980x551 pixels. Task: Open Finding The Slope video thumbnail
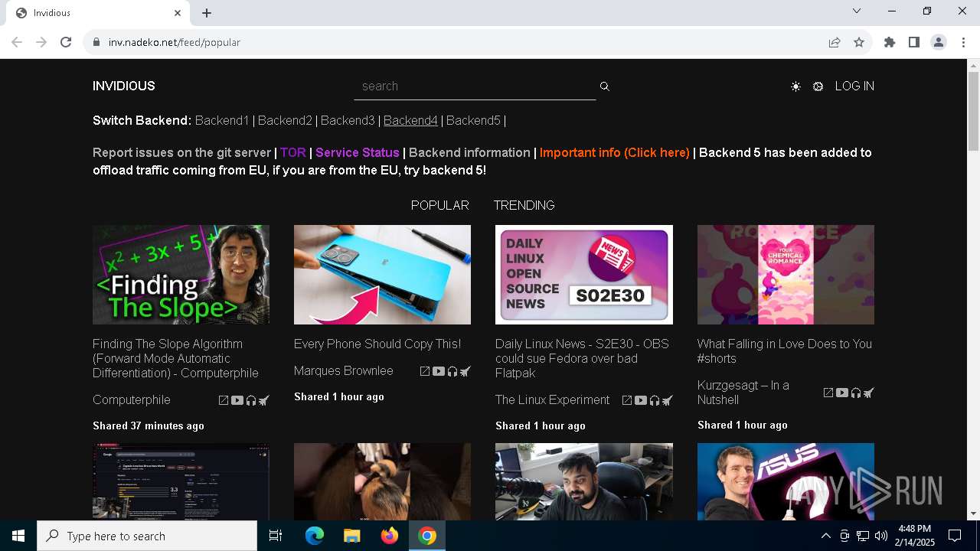(181, 275)
